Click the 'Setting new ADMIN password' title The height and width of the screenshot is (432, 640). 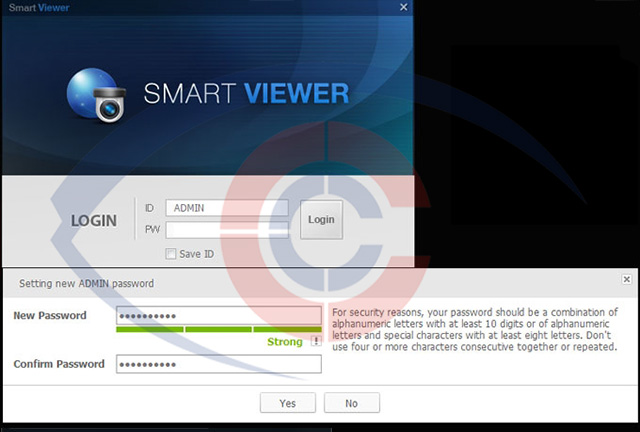(87, 283)
